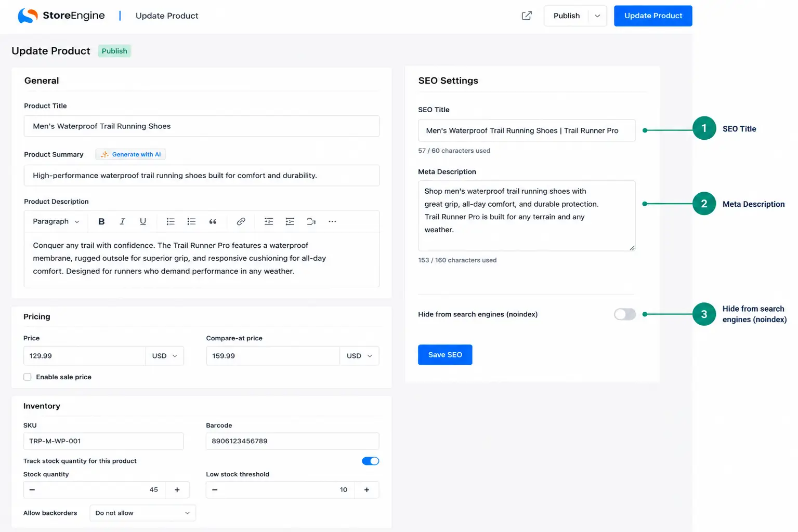Open the Compare-at price USD dropdown
This screenshot has height=532, width=798.
(x=359, y=356)
